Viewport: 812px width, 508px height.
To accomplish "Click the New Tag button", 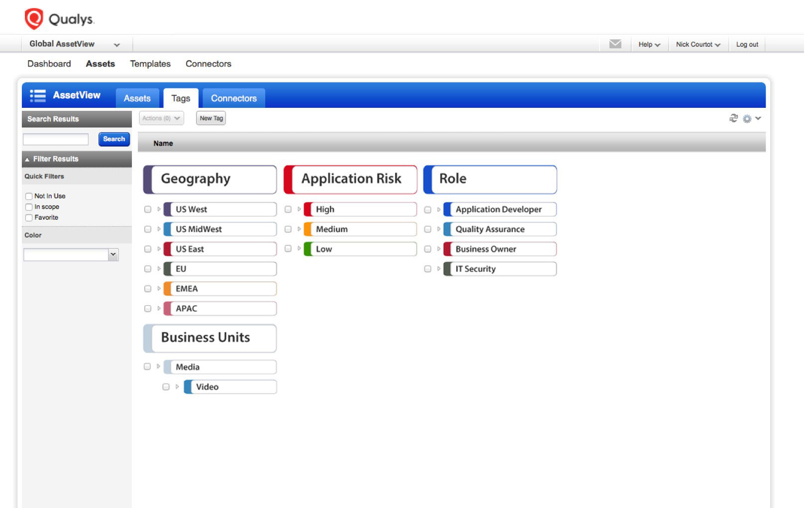I will pos(210,118).
